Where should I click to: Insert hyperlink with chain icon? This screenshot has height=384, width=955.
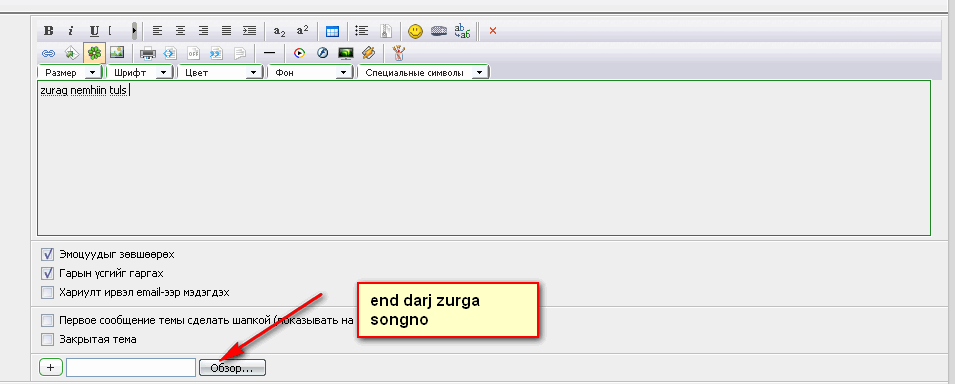tap(48, 53)
